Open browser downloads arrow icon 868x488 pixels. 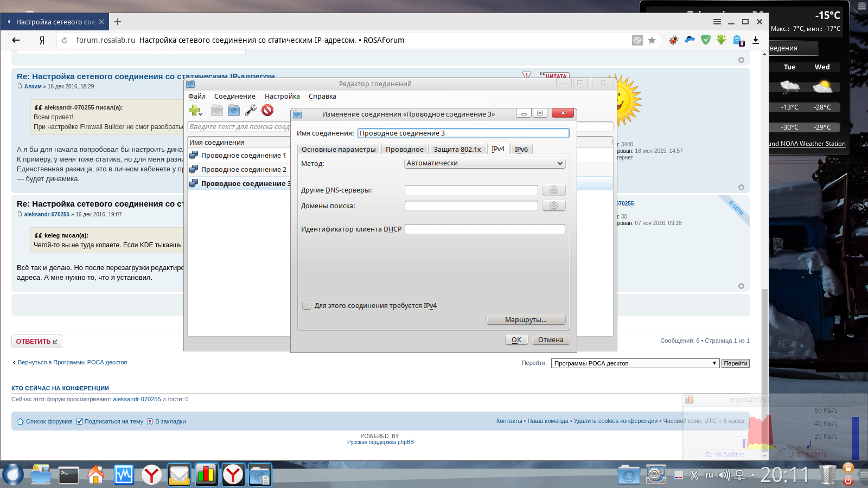coord(756,40)
